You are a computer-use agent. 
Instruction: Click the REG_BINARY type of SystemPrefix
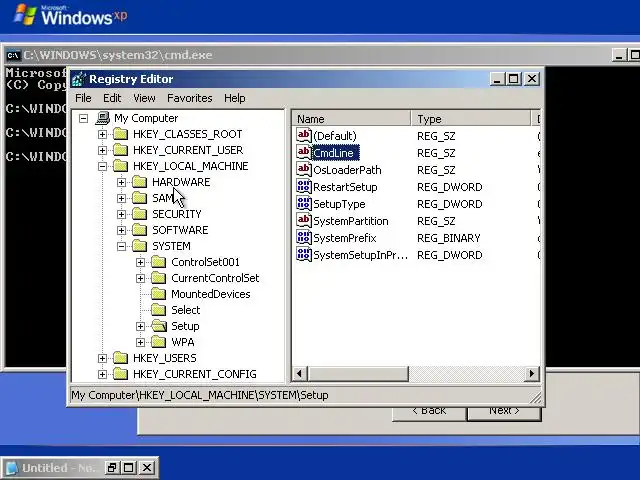(449, 238)
